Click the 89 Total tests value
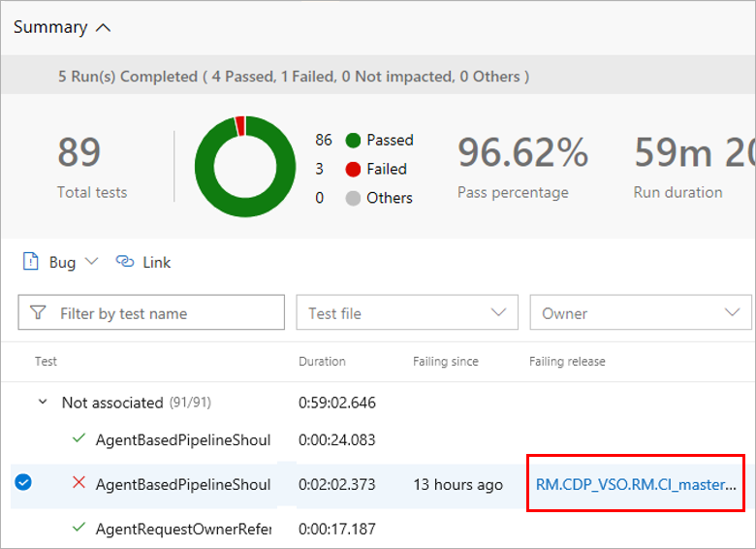Image resolution: width=756 pixels, height=549 pixels. pos(79,152)
